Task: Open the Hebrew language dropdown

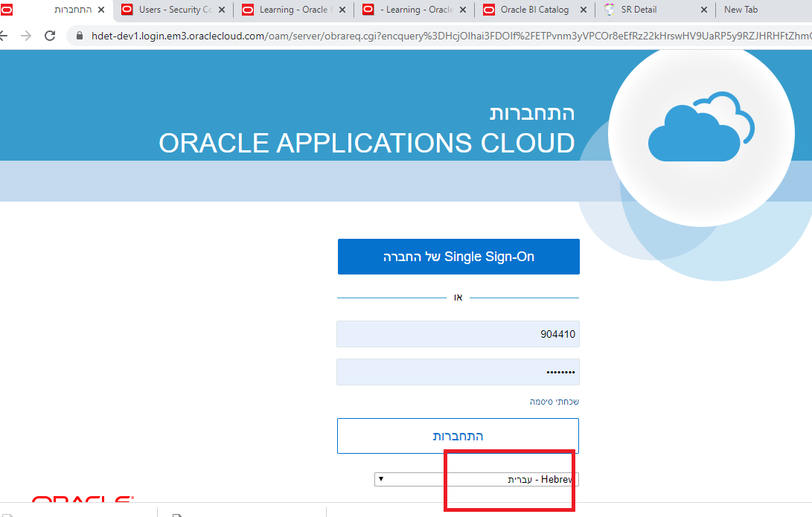Action: coord(476,479)
